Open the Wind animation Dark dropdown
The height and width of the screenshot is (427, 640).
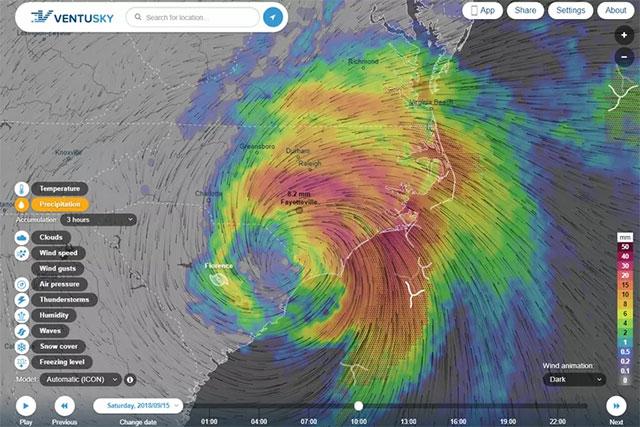[x=574, y=380]
